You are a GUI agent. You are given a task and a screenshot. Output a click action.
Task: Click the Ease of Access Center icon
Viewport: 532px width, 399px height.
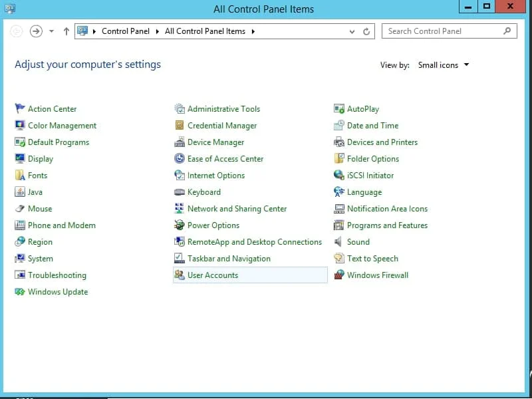tap(179, 158)
